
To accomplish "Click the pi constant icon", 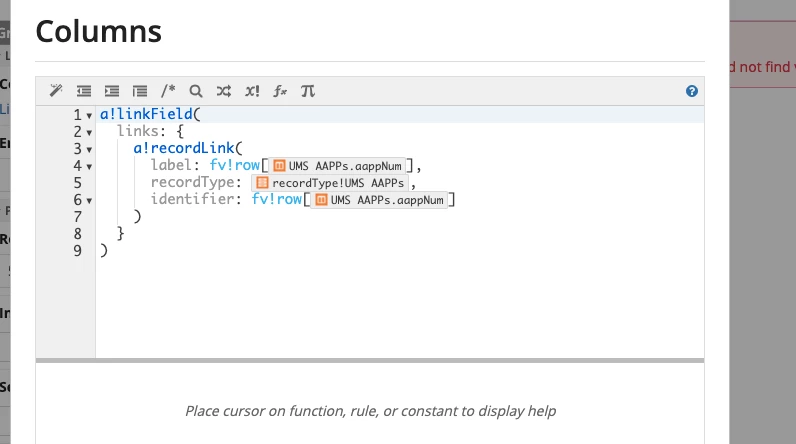I will [308, 91].
